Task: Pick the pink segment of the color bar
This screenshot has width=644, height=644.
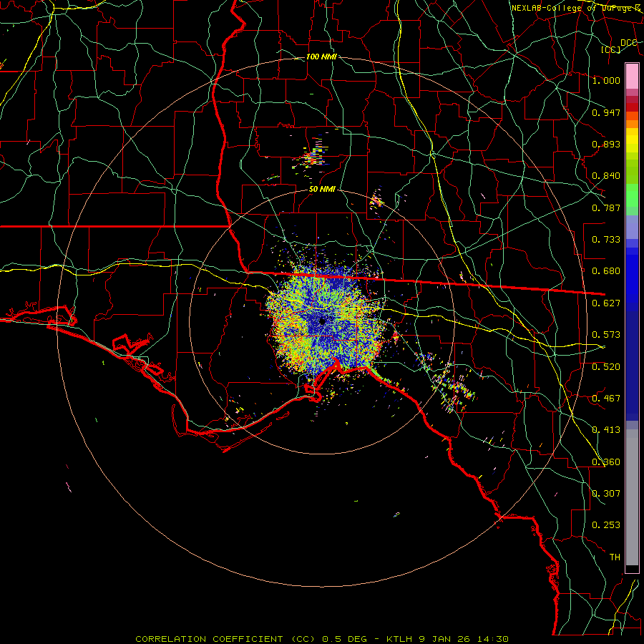Action: pyautogui.click(x=632, y=77)
